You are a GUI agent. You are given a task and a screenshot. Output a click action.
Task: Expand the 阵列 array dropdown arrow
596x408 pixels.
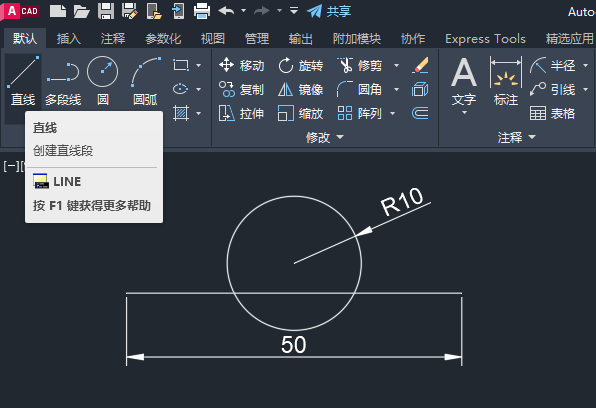tap(393, 113)
